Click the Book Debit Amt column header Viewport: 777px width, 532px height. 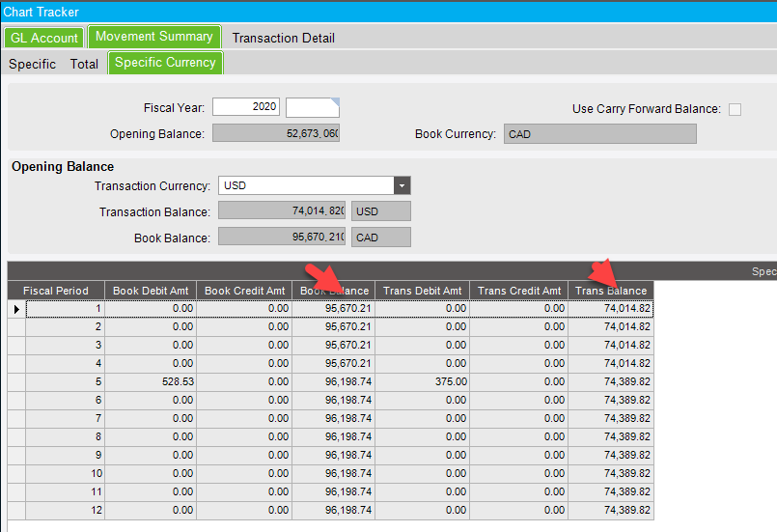[x=150, y=291]
